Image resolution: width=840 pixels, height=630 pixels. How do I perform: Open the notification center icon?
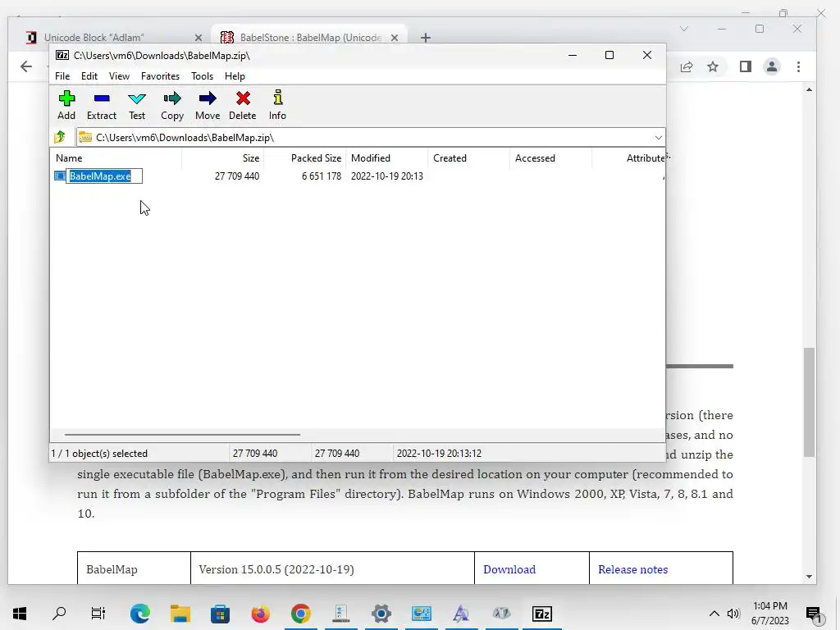pyautogui.click(x=814, y=614)
